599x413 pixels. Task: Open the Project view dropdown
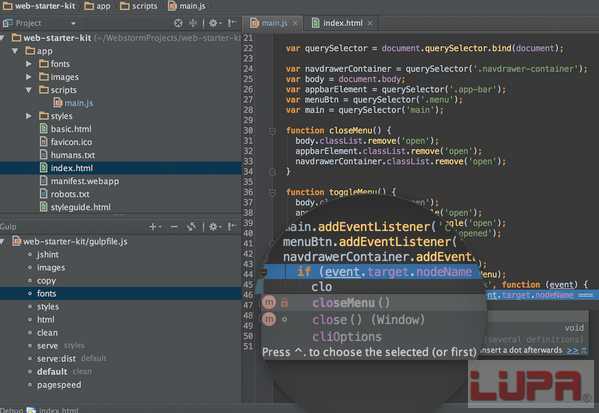click(x=73, y=23)
